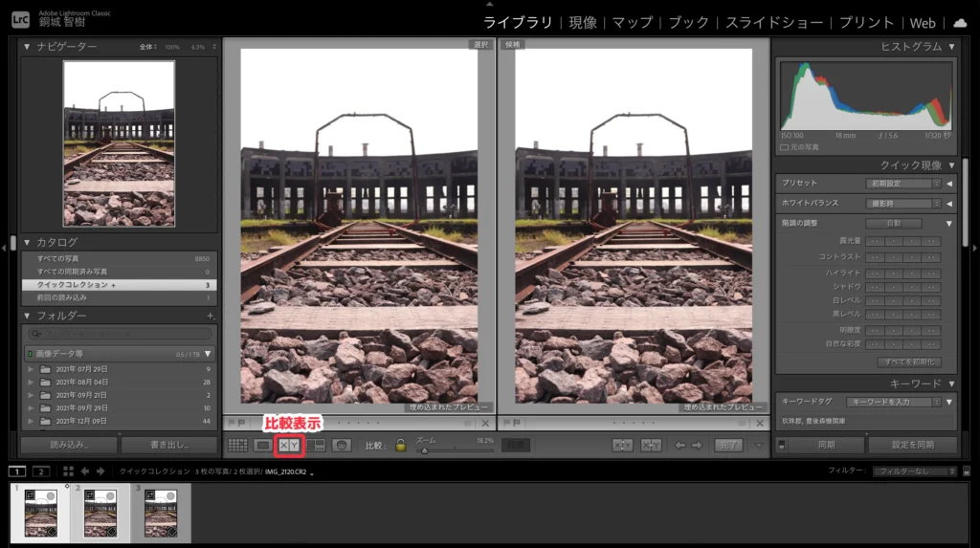Open the プリセット dropdown
The height and width of the screenshot is (548, 980).
pos(903,183)
